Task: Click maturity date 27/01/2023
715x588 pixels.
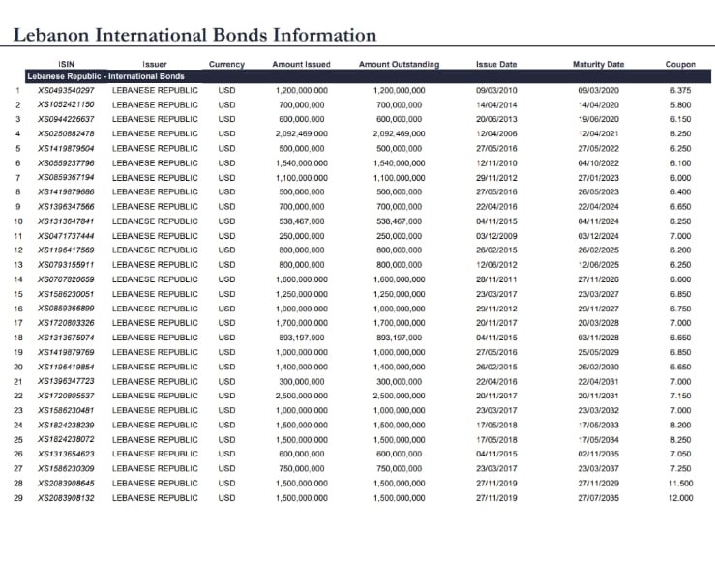Action: click(598, 177)
